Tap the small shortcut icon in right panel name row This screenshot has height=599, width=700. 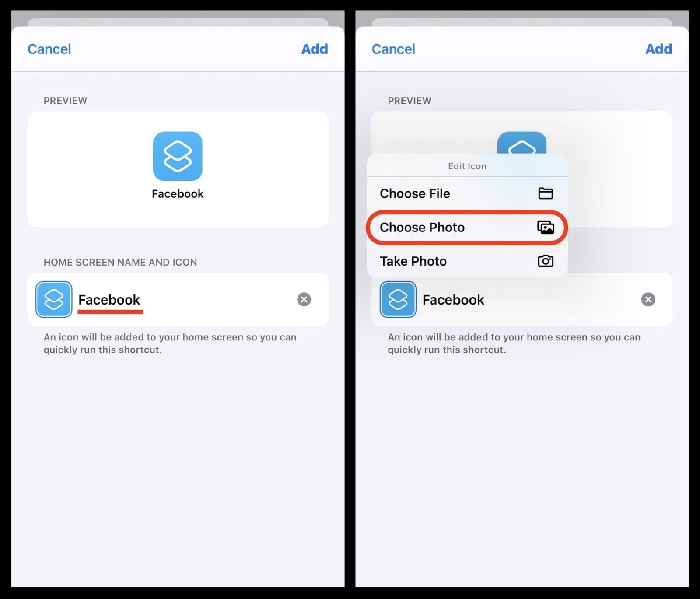(x=398, y=299)
